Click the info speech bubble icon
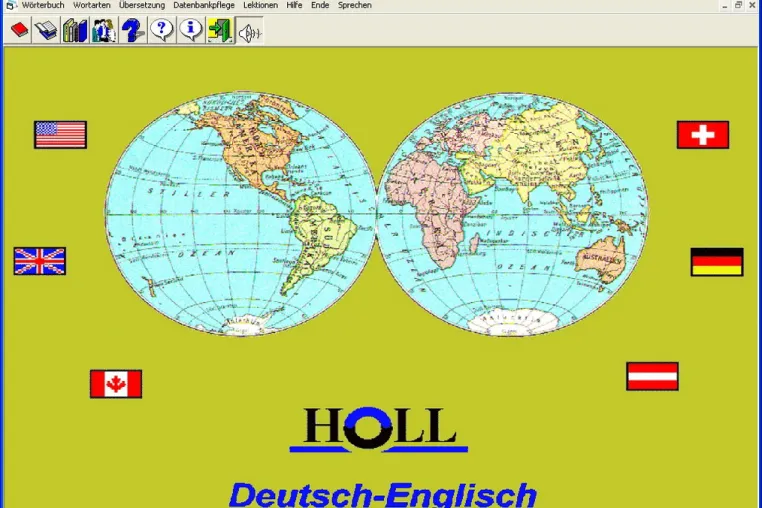The image size is (762, 508). point(191,30)
